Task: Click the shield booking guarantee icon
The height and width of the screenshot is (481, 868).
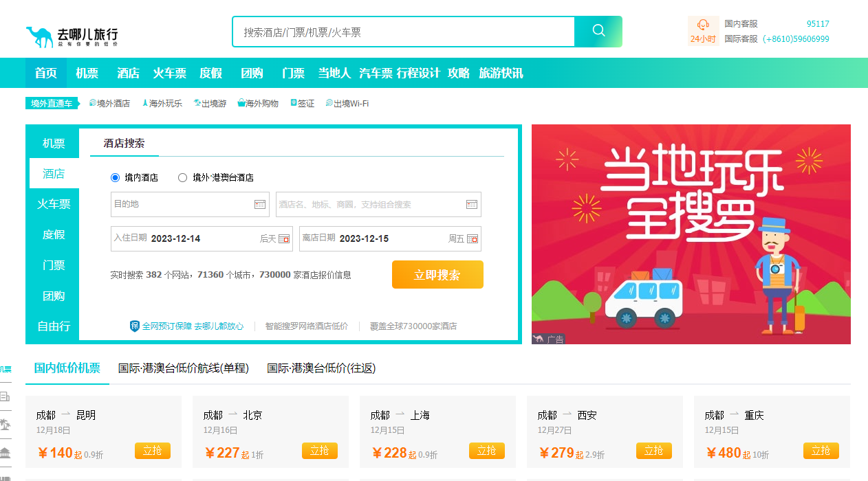Action: (135, 326)
